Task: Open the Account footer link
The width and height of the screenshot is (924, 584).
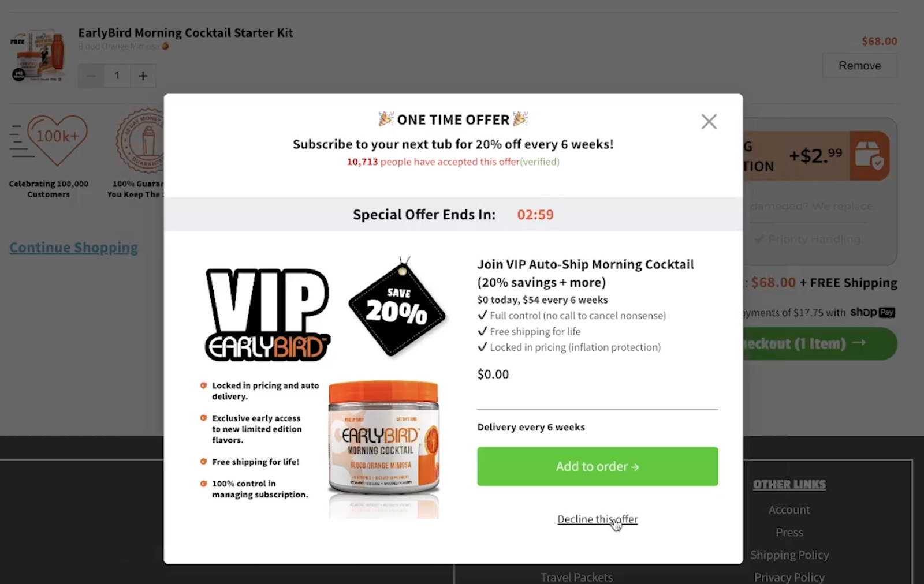Action: (x=789, y=510)
